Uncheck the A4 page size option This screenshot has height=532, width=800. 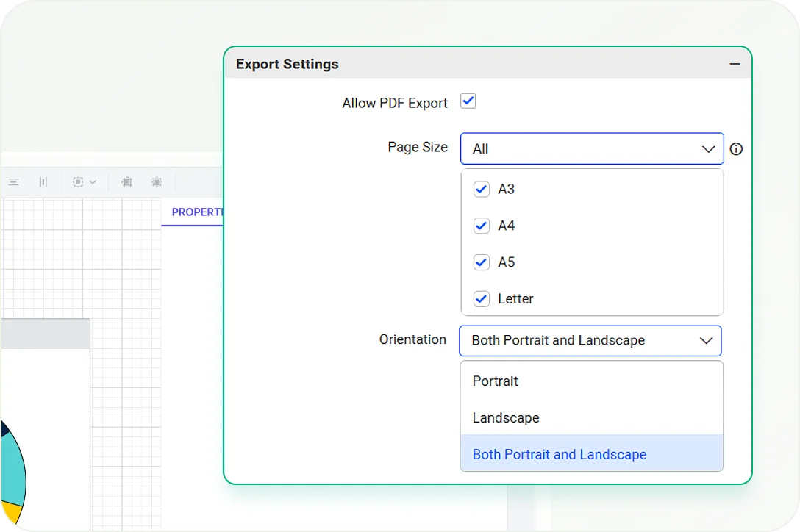pos(482,226)
